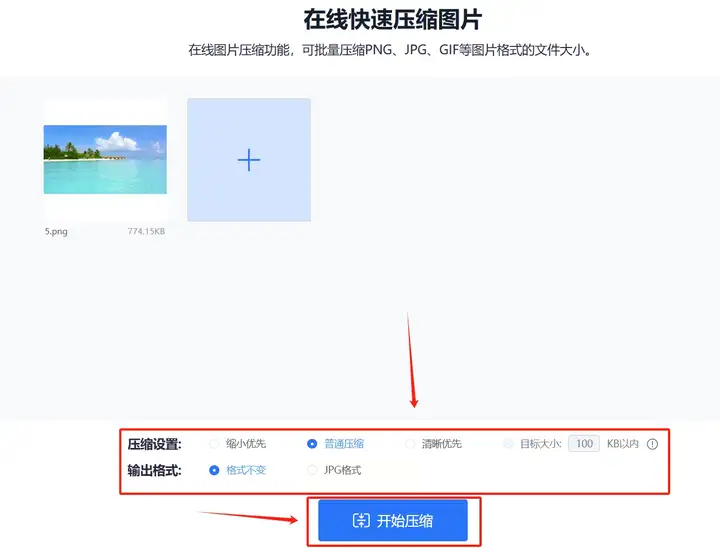The height and width of the screenshot is (548, 720).
Task: Click the 5.png file name
Action: click(56, 232)
